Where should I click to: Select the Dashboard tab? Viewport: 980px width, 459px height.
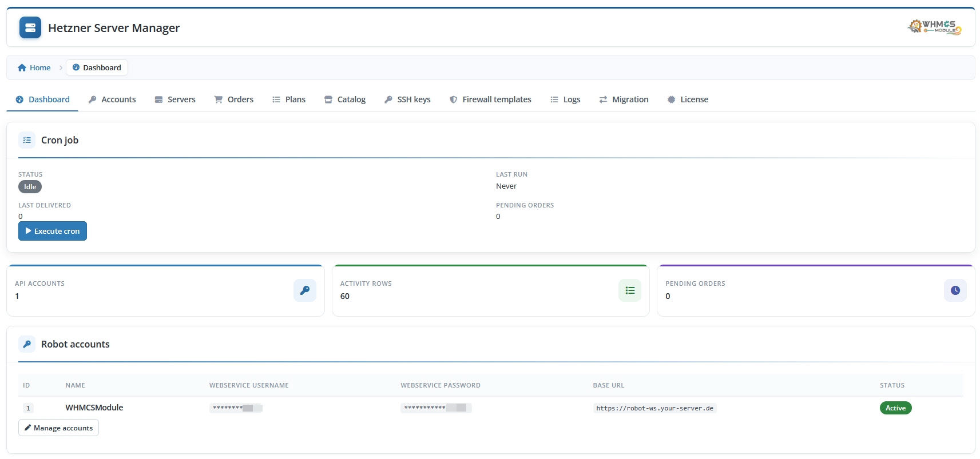point(42,99)
